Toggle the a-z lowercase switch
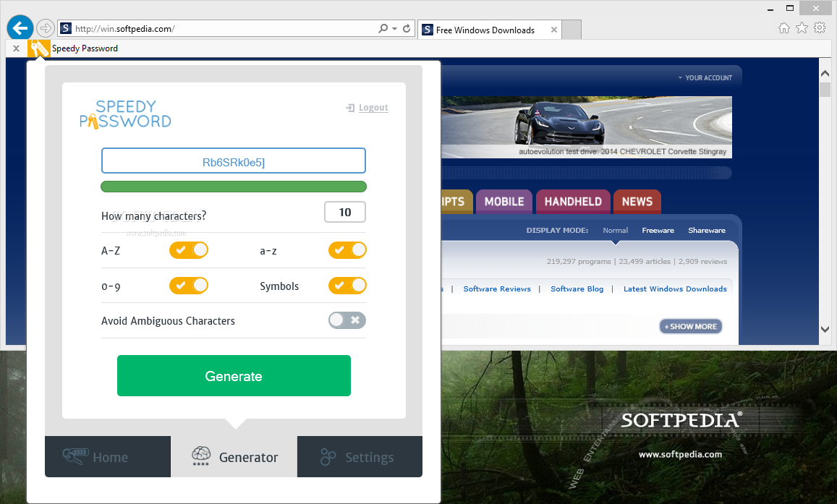Image resolution: width=837 pixels, height=504 pixels. pos(347,250)
